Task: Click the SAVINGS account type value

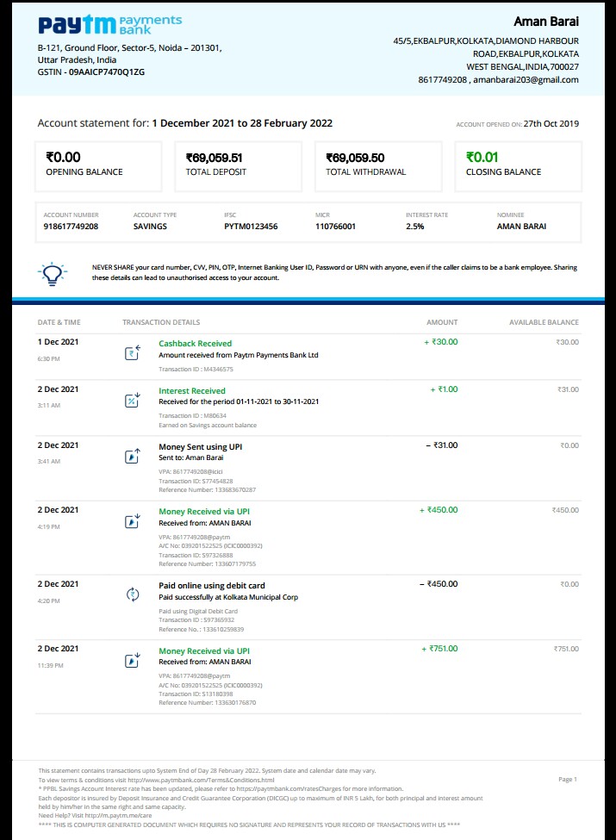Action: tap(150, 226)
